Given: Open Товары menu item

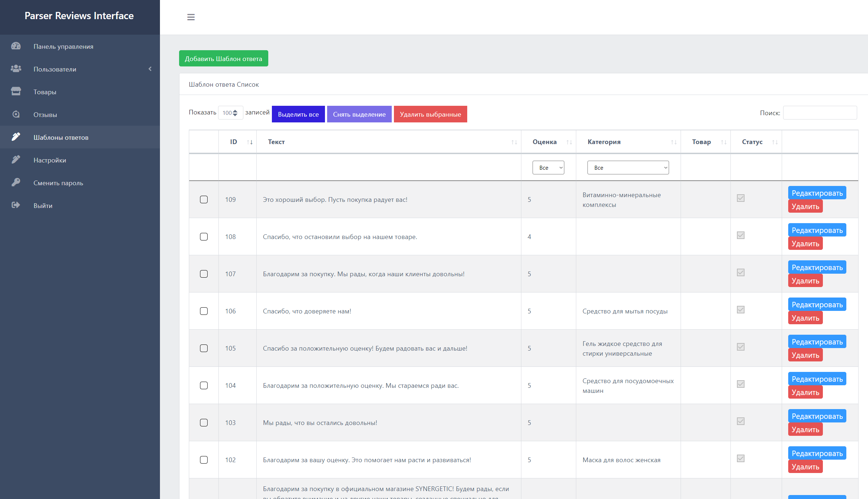Looking at the screenshot, I should tap(80, 92).
